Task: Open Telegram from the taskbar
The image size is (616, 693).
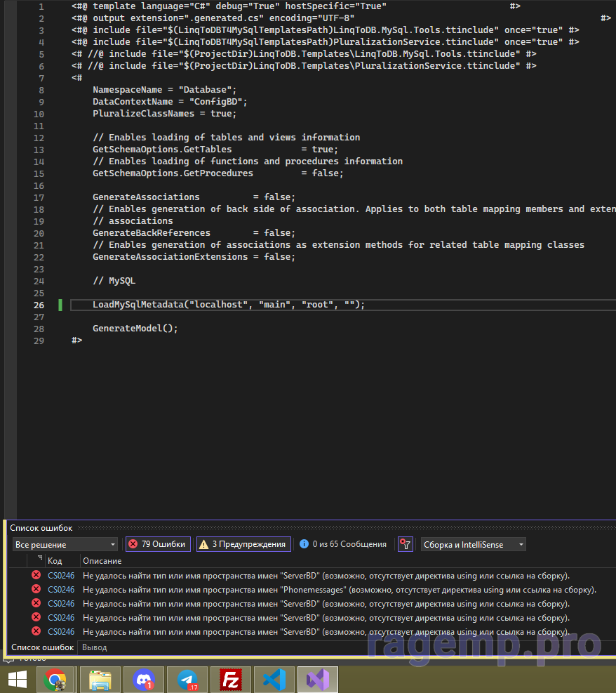Action: point(187,680)
